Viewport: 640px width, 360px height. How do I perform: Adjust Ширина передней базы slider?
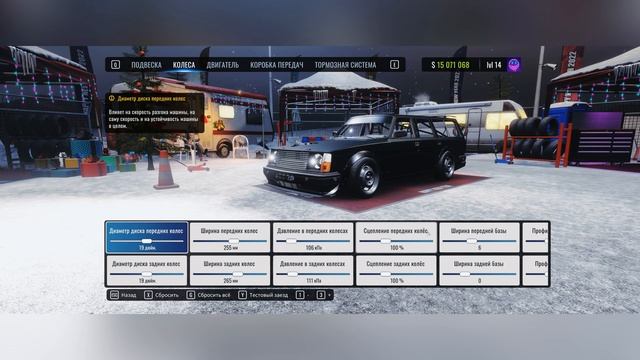[x=479, y=241]
